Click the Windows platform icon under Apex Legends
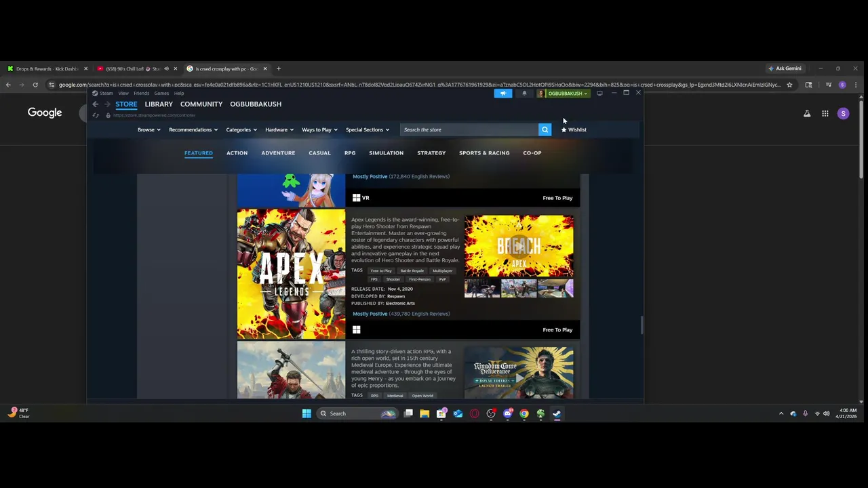The width and height of the screenshot is (868, 488). 356,329
